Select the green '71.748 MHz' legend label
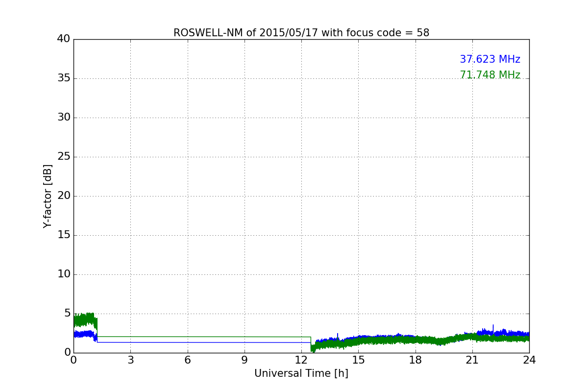Screen dimensions: 588x392 [x=490, y=75]
